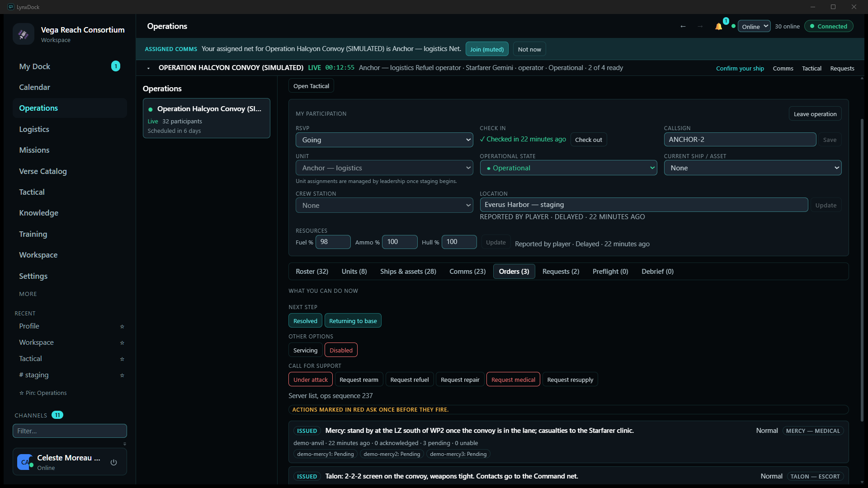Image resolution: width=868 pixels, height=488 pixels.
Task: Switch to the Roster (32) tab
Action: 312,271
